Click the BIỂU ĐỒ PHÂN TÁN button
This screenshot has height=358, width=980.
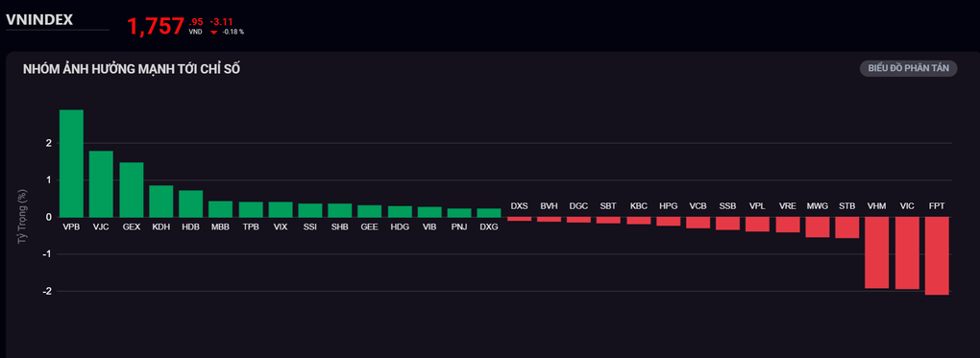pos(908,69)
